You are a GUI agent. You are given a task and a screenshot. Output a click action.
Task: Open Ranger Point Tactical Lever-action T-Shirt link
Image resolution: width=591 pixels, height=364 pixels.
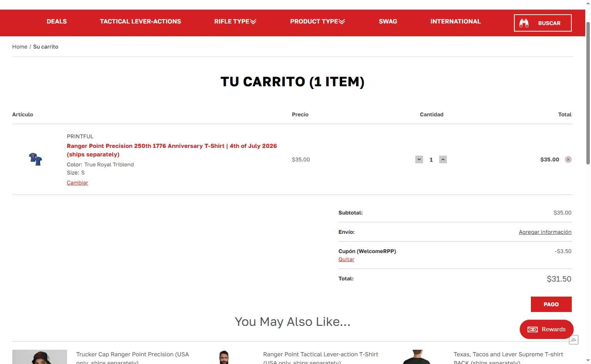tap(321, 358)
